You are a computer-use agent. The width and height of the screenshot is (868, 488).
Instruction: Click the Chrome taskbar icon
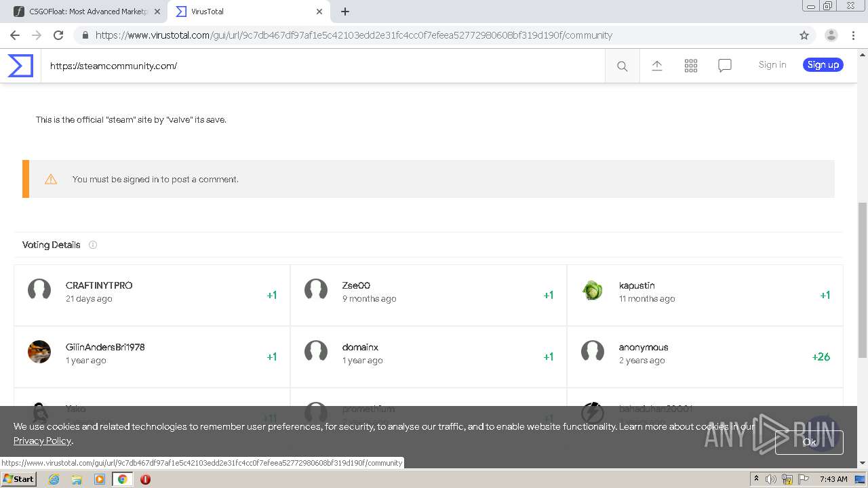122,479
